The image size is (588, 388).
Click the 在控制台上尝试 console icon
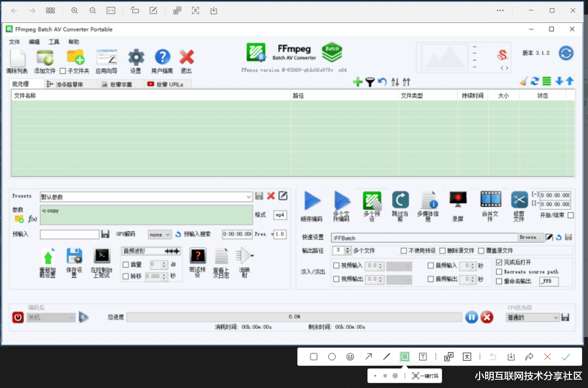click(102, 256)
